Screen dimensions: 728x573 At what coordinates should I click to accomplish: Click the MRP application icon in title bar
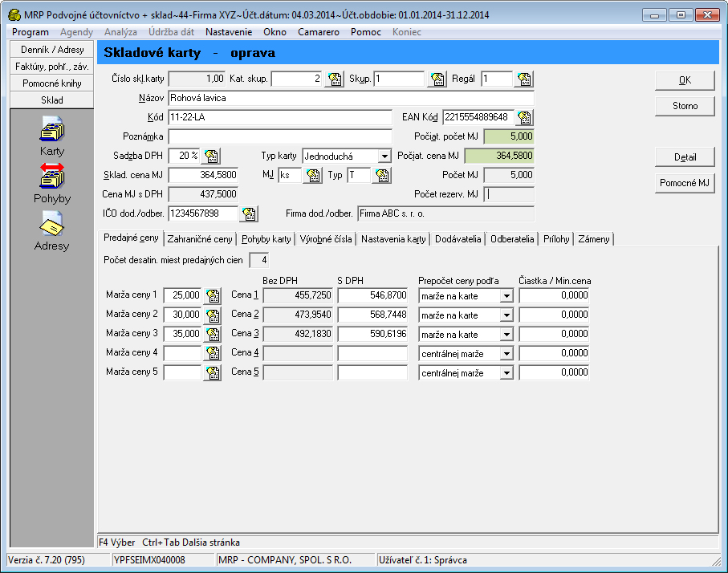[x=14, y=15]
